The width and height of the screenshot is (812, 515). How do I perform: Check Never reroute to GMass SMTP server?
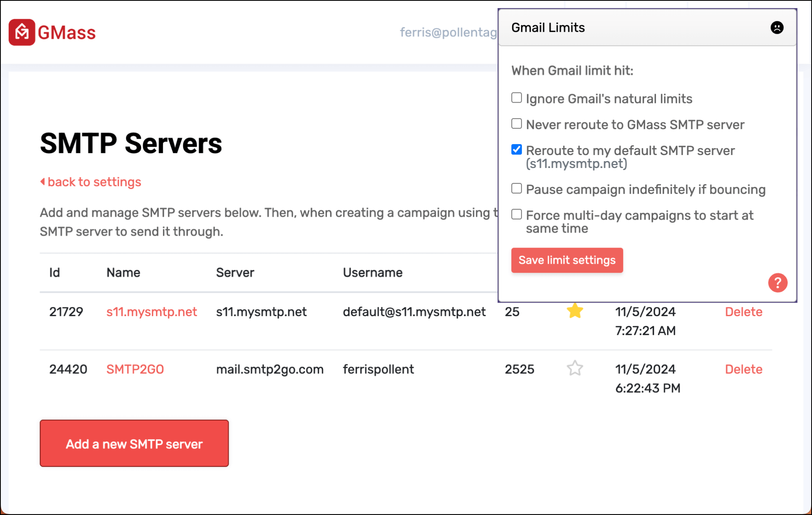[x=516, y=124]
